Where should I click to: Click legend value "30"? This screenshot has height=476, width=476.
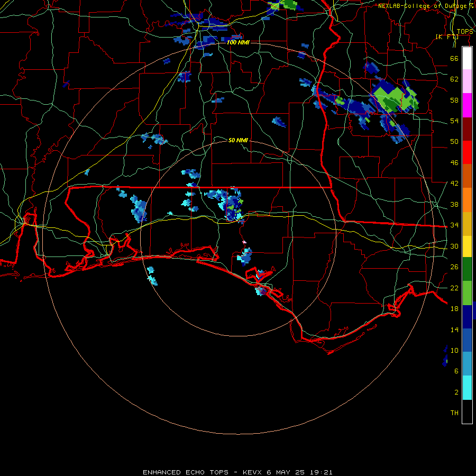click(454, 246)
